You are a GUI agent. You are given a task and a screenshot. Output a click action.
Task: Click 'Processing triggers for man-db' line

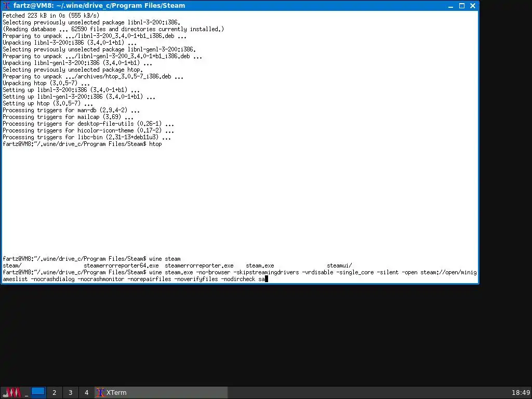71,110
